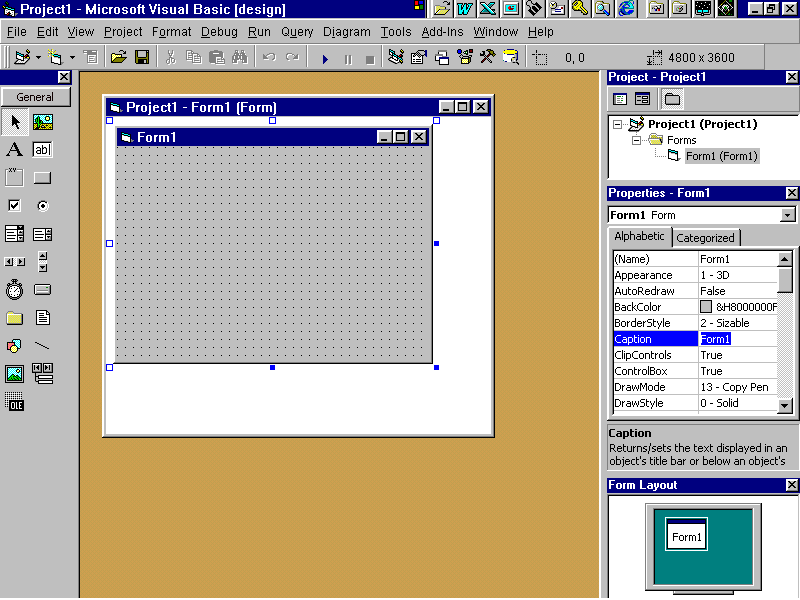Click Internet Explorer icon in Office shortcut bar
The width and height of the screenshot is (800, 600).
627,8
